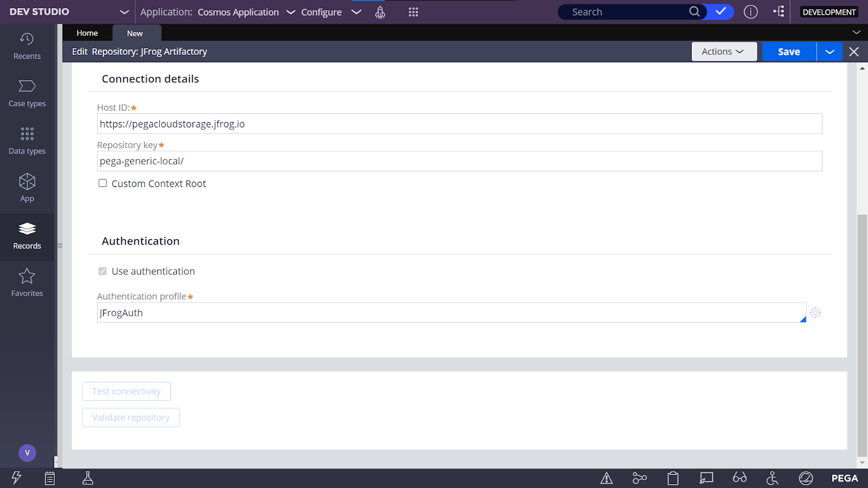Open the flask test icon in footer
This screenshot has height=488, width=868.
click(88, 478)
